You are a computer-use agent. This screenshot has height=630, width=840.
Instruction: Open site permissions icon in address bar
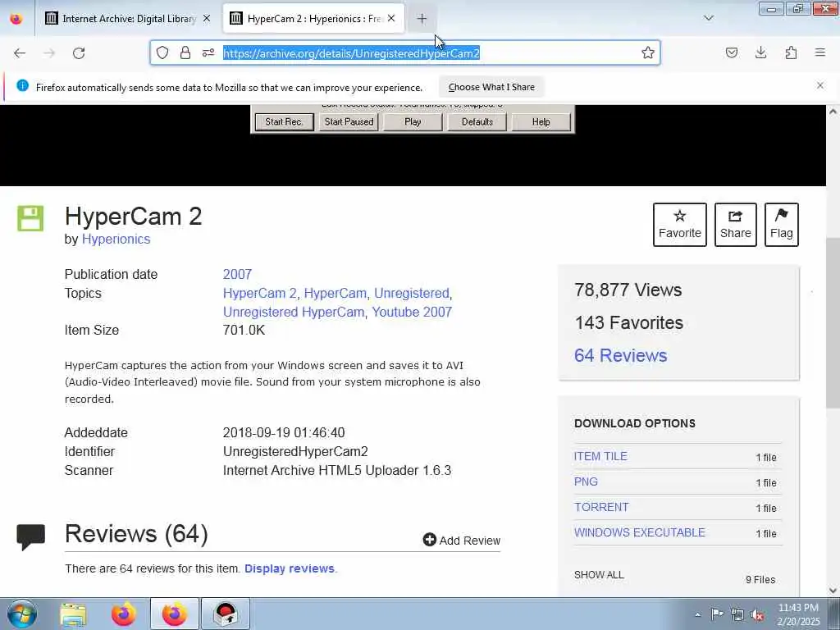[208, 52]
